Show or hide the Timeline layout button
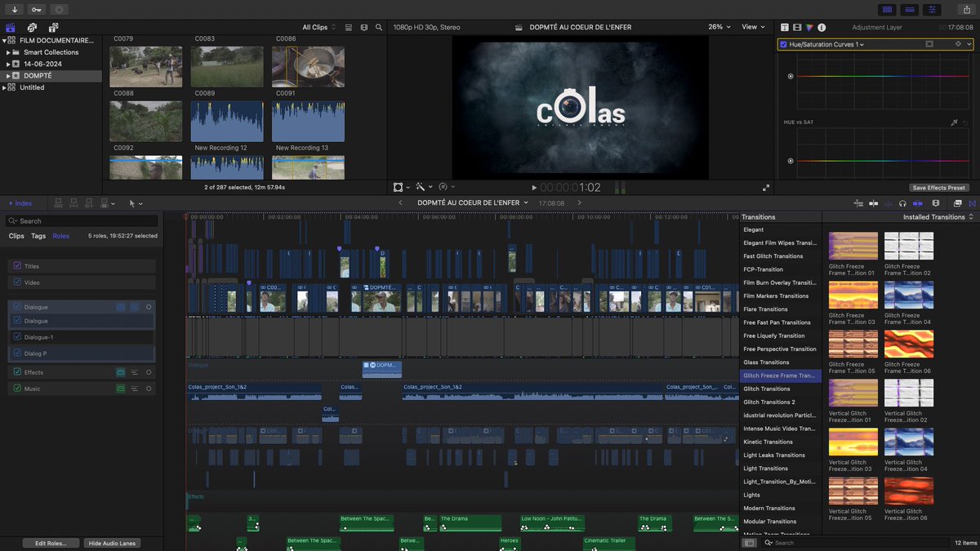 [x=910, y=9]
